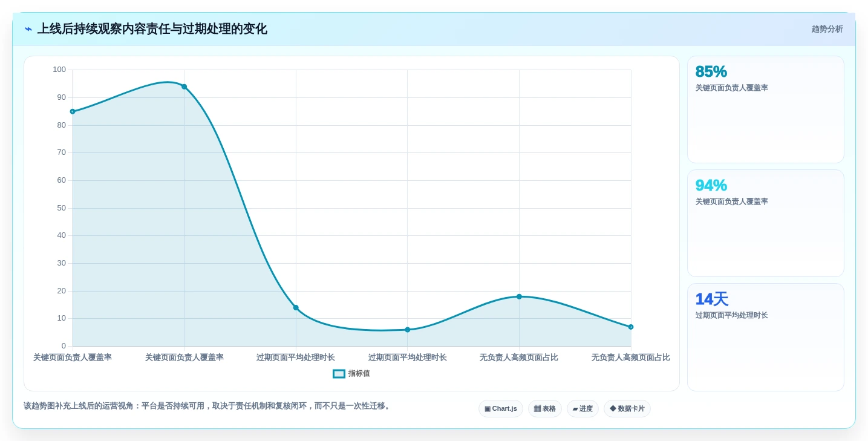Click the 85% stat card value
The image size is (868, 441).
point(711,71)
